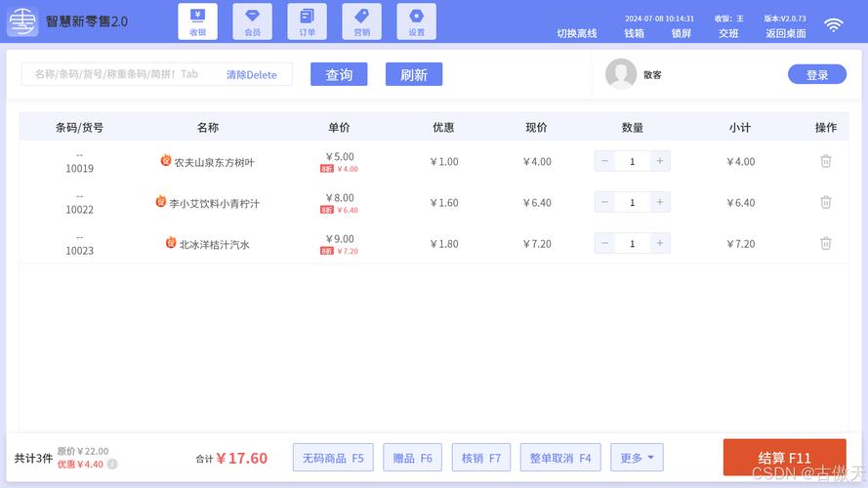The height and width of the screenshot is (488, 868).
Task: Click 核销 F7 button
Action: (481, 458)
